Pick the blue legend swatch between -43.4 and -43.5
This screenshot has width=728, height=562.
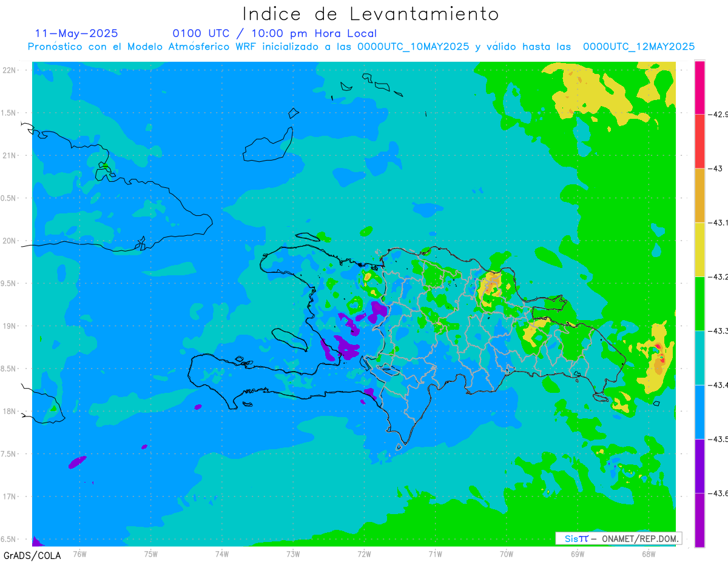coord(699,412)
